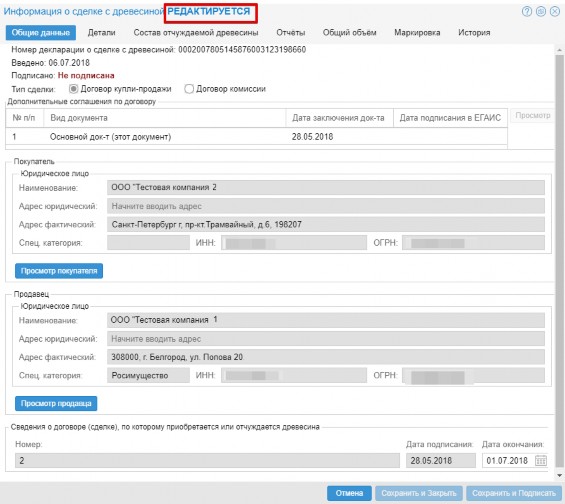Open the help question mark icon
565x504 pixels.
coord(526,12)
